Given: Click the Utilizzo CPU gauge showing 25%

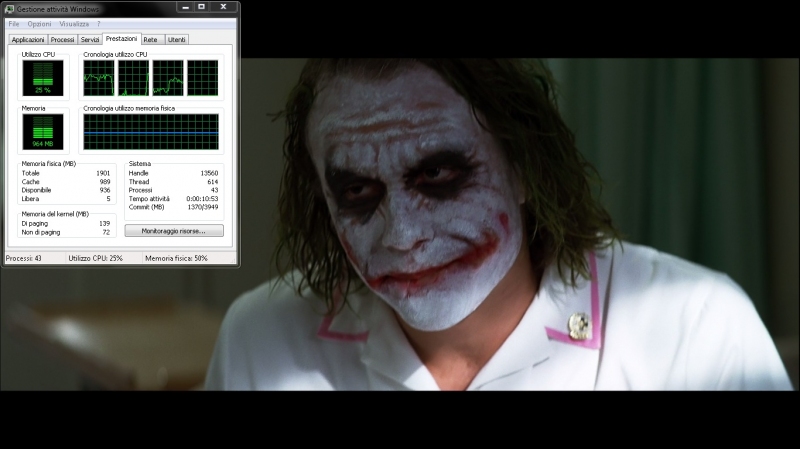Looking at the screenshot, I should coord(43,78).
